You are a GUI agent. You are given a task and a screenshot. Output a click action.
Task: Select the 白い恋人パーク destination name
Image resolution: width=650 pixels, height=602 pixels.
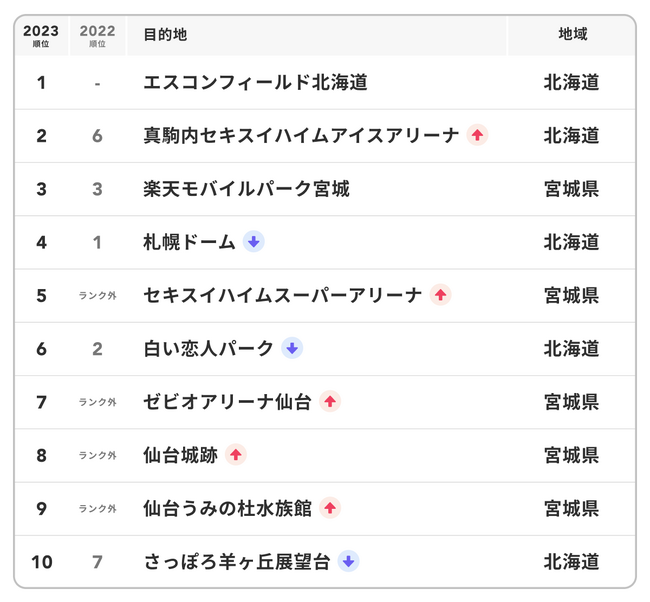[208, 348]
